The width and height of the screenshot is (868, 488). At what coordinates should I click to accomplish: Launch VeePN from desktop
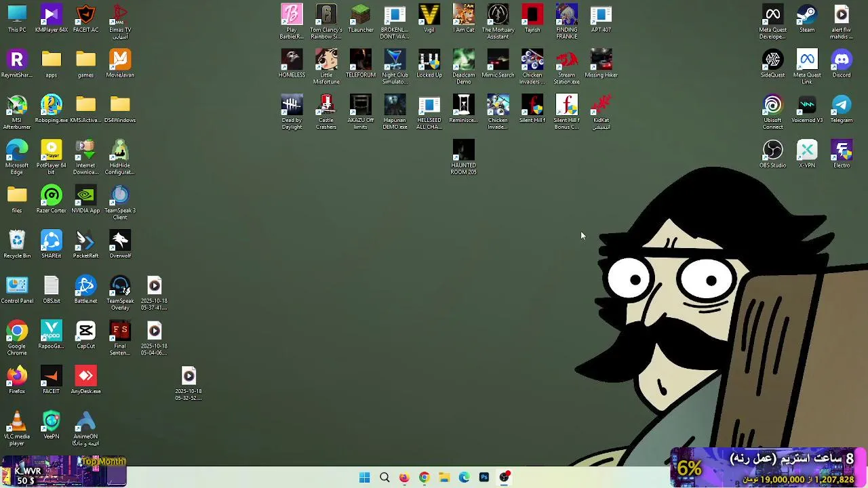52,426
